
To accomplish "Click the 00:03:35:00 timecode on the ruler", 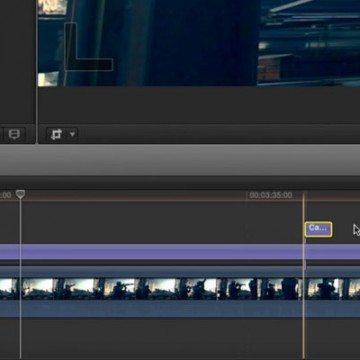I will pyautogui.click(x=271, y=195).
